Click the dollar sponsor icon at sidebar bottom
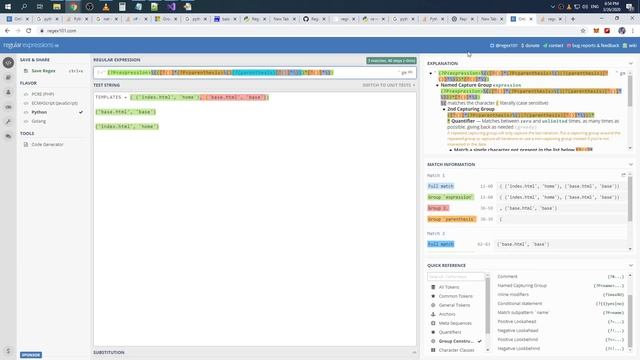Screen dimensions: 640x360 pos(8,351)
